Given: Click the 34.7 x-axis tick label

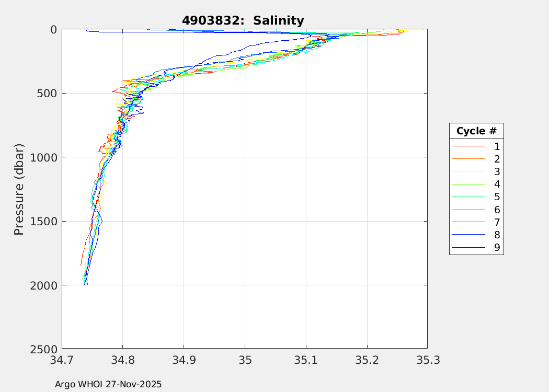Looking at the screenshot, I should coord(62,360).
